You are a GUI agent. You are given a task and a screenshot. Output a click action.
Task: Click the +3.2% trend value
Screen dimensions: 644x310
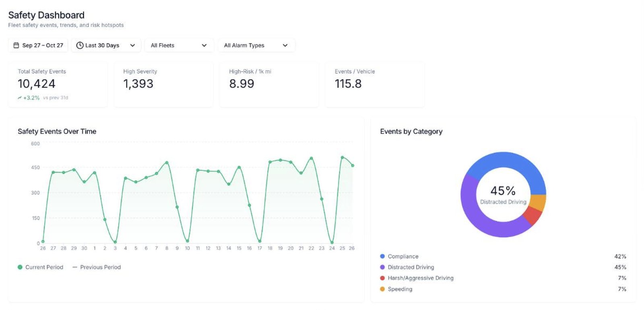pos(31,98)
